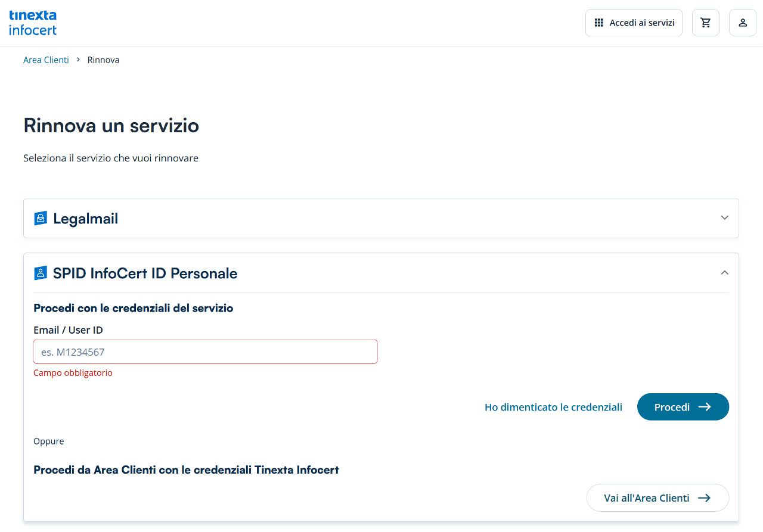The height and width of the screenshot is (532, 763).
Task: Click the grid icon in Accedi ai servizi
Action: coord(599,23)
